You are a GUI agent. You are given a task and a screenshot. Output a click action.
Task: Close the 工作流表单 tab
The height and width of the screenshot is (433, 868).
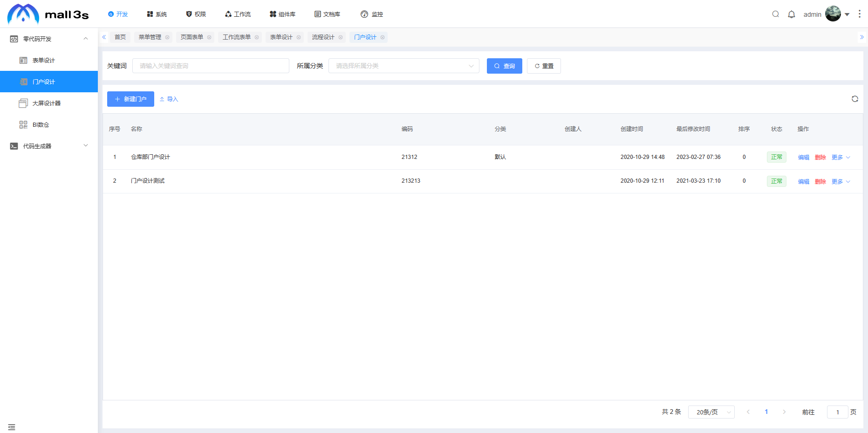[x=257, y=37]
